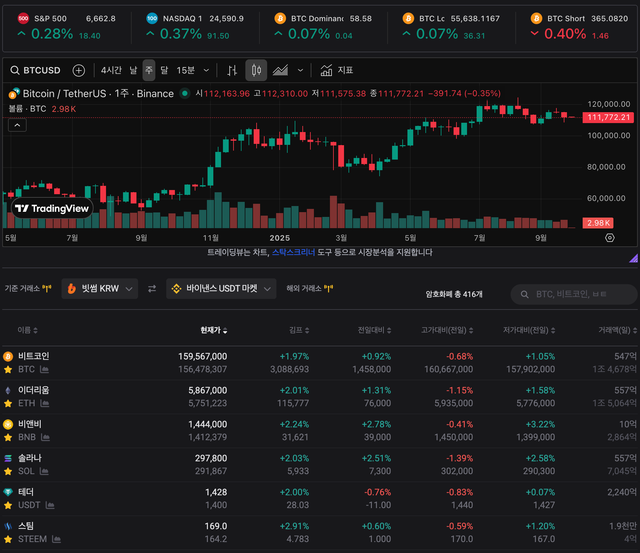Open the 바이낸스 USDT 마켓 dropdown

click(221, 289)
